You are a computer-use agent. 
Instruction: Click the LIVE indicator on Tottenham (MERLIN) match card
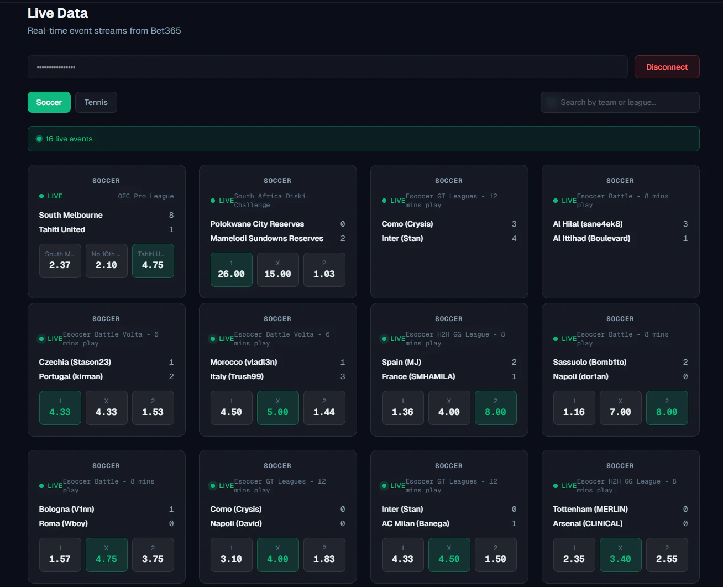(x=556, y=486)
